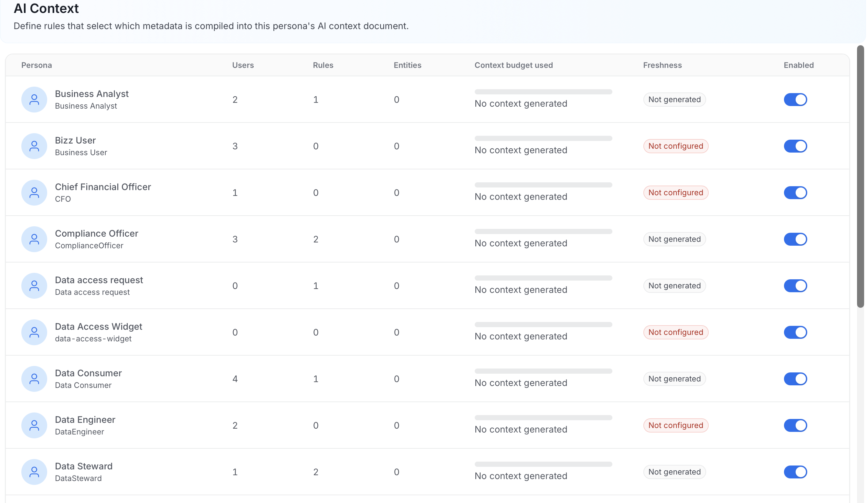Open the Chief Financial Officer persona
The width and height of the screenshot is (868, 503).
pos(103,187)
